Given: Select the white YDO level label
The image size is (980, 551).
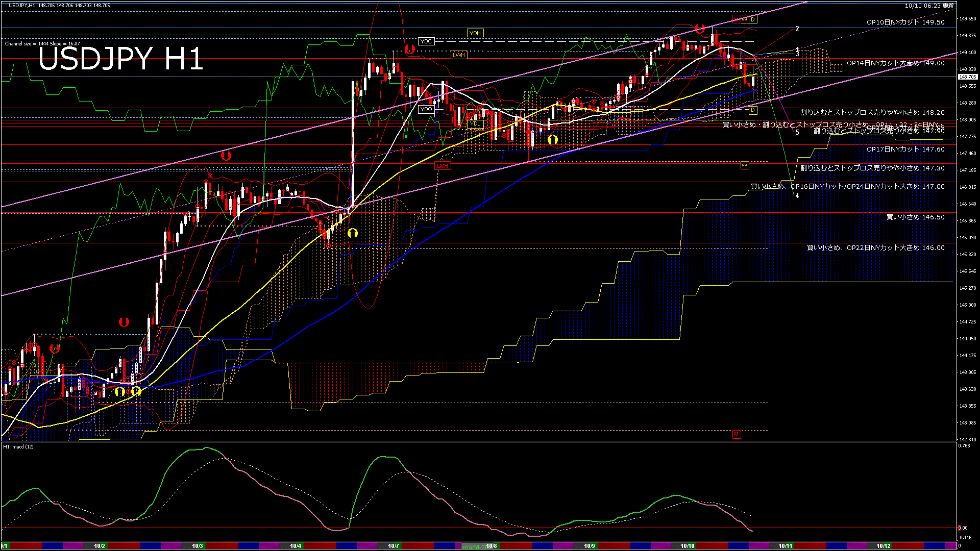Looking at the screenshot, I should 426,109.
